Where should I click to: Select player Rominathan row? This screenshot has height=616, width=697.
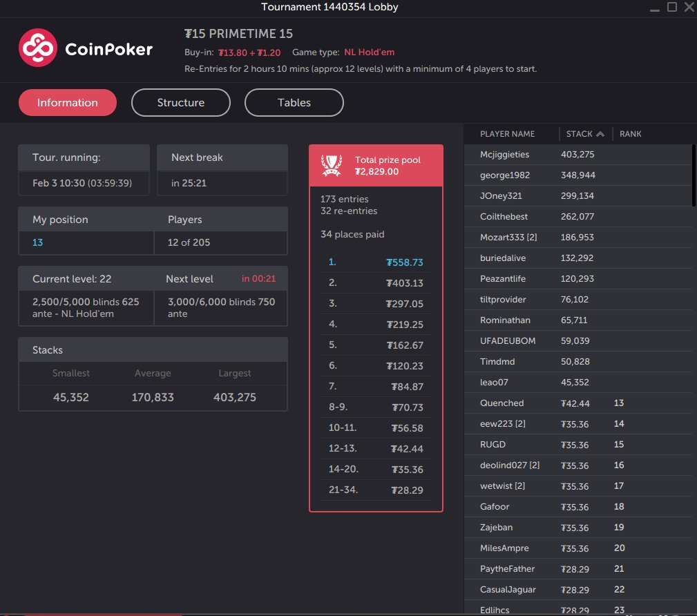click(578, 320)
